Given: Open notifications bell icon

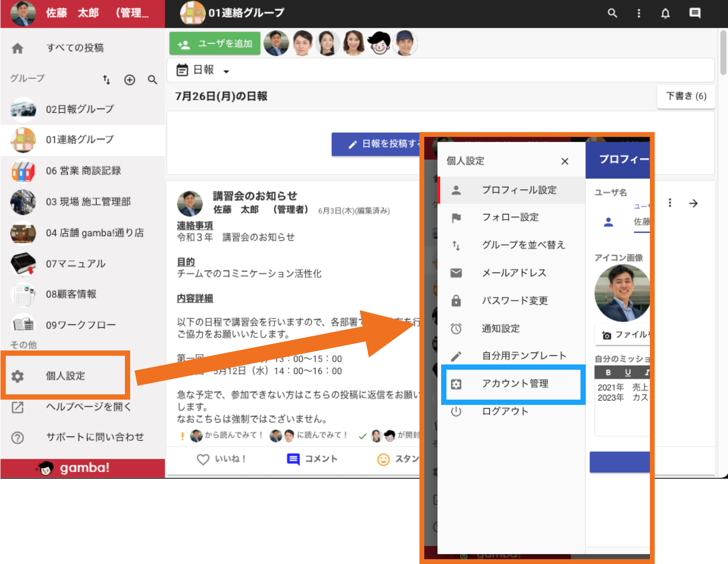Looking at the screenshot, I should (665, 13).
